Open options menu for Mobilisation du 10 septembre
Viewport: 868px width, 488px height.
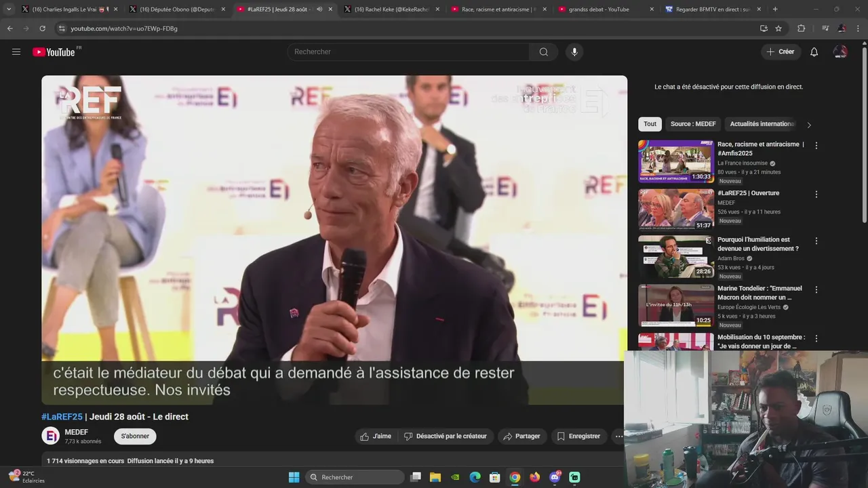[x=816, y=338]
